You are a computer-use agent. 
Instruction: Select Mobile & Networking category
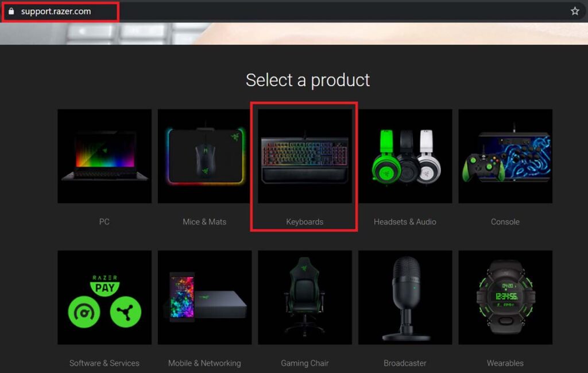pyautogui.click(x=204, y=297)
